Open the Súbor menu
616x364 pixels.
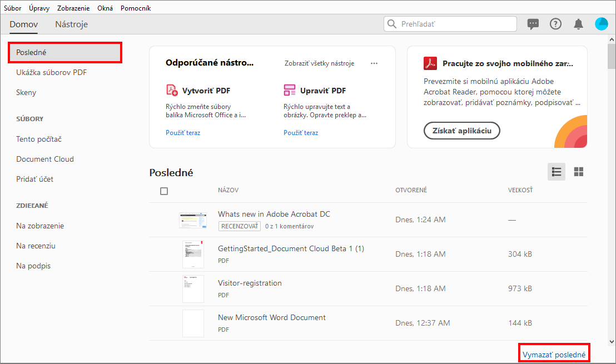click(x=13, y=8)
